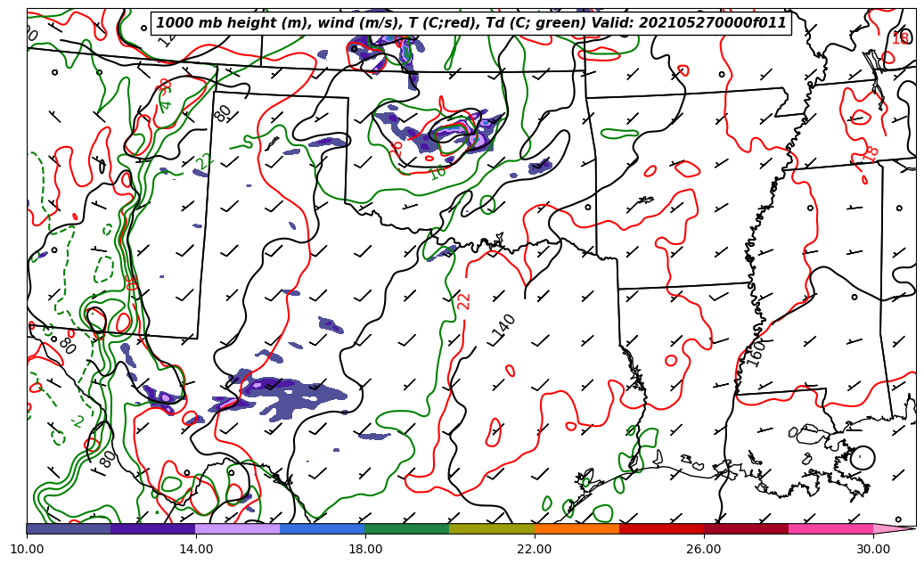Click the red 22 temperature contour label
924x564 pixels.
pyautogui.click(x=464, y=301)
